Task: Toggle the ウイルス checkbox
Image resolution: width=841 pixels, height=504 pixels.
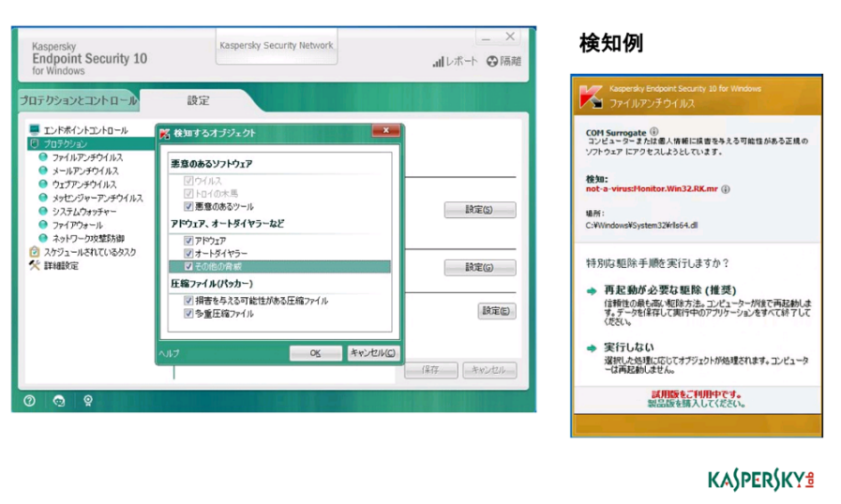Action: coord(188,181)
